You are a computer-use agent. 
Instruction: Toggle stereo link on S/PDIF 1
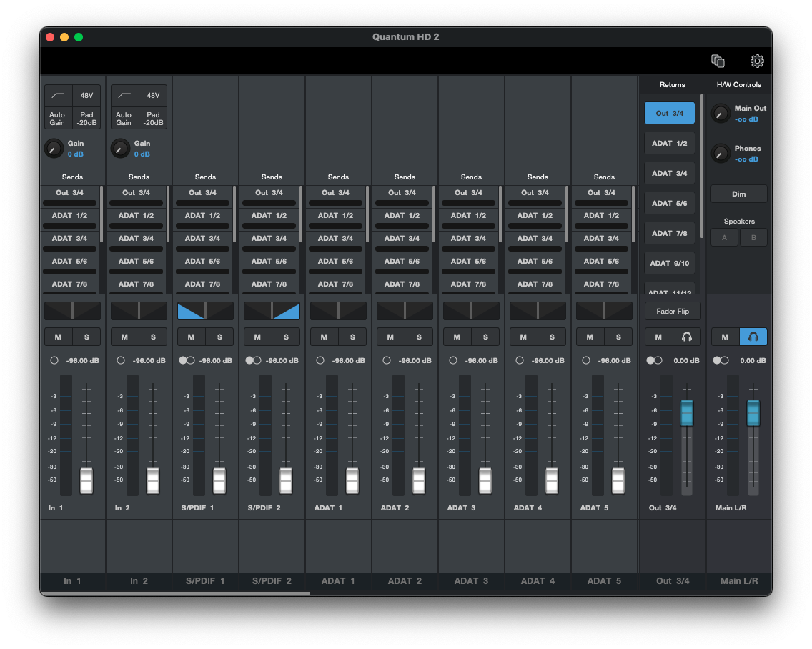click(187, 360)
